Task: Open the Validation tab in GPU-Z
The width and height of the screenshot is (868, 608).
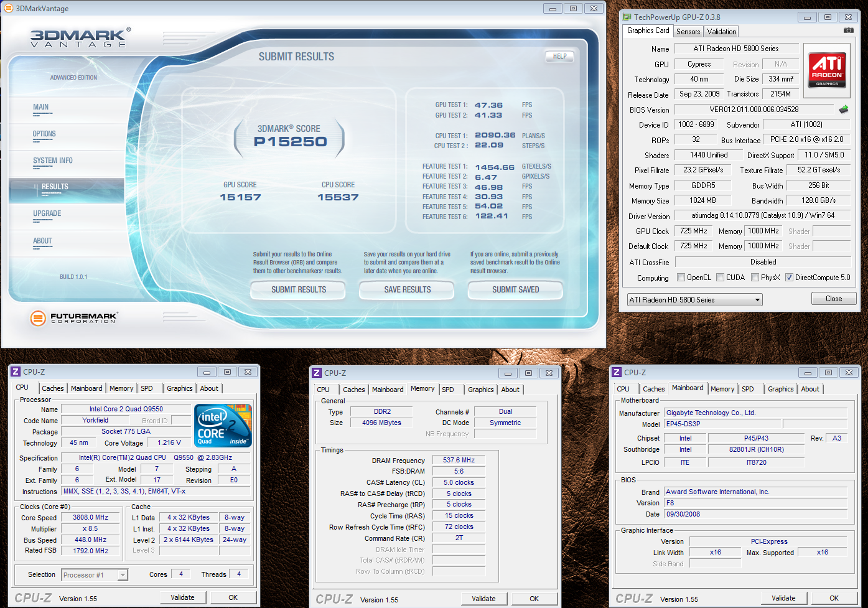Action: tap(722, 31)
